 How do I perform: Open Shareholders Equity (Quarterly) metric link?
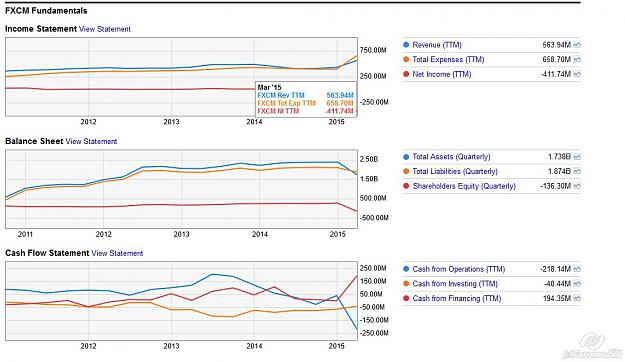coord(464,186)
